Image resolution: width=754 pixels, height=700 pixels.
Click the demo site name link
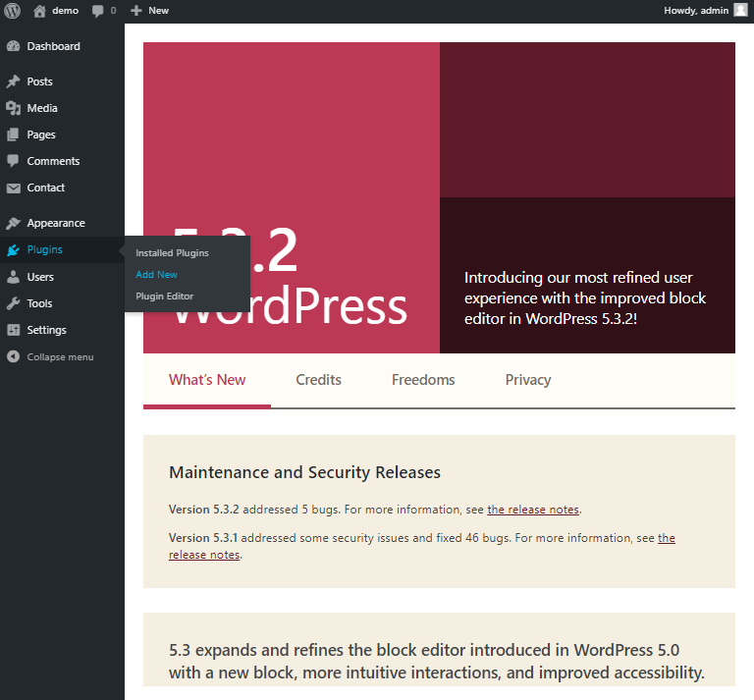(66, 11)
